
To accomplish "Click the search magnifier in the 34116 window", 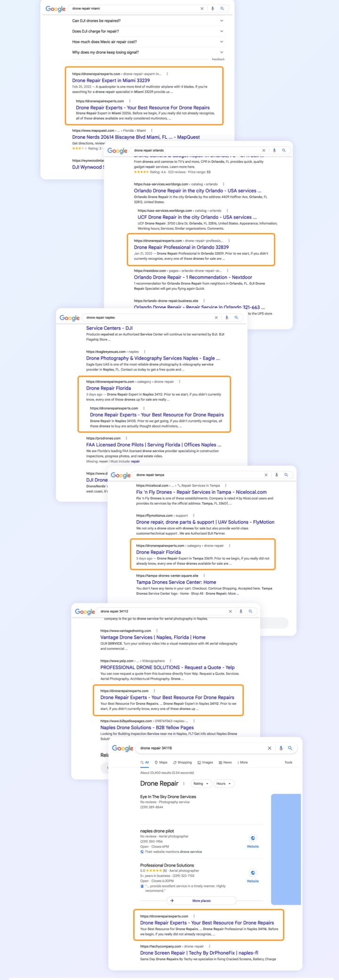I will 290,748.
